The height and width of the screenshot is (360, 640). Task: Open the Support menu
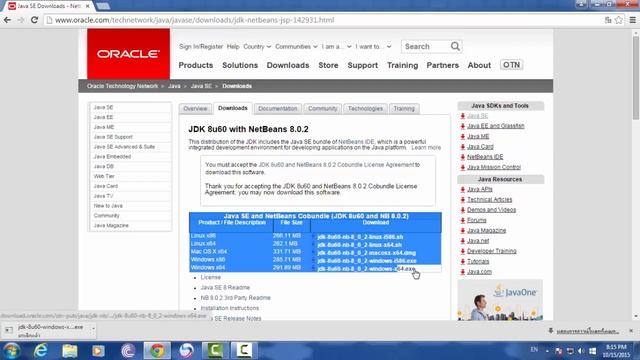(362, 65)
